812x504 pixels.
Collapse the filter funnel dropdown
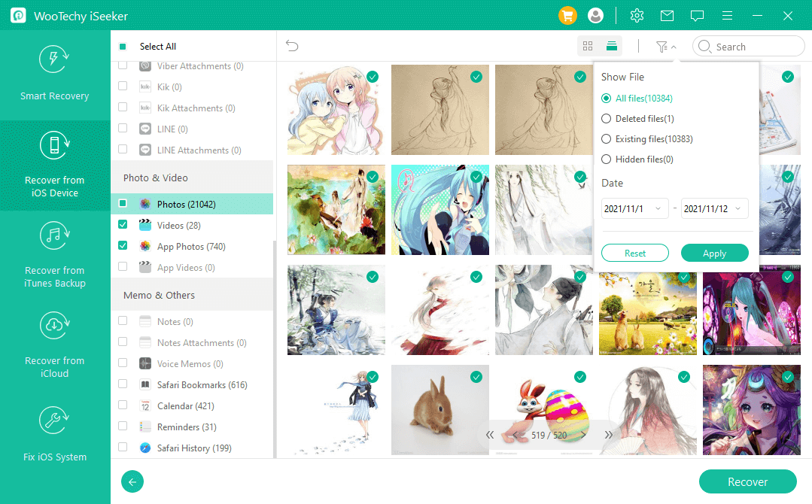pos(665,47)
